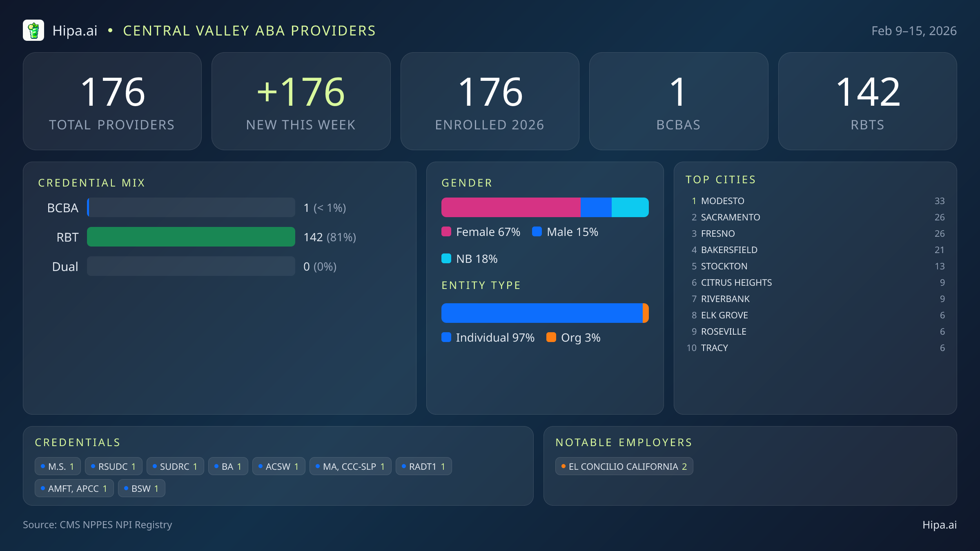Click the Female pink legend swatch
The width and height of the screenshot is (980, 551).
tap(446, 232)
